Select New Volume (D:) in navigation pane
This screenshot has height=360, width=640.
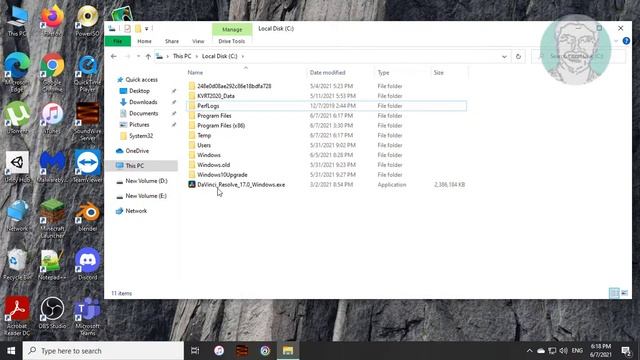click(146, 181)
